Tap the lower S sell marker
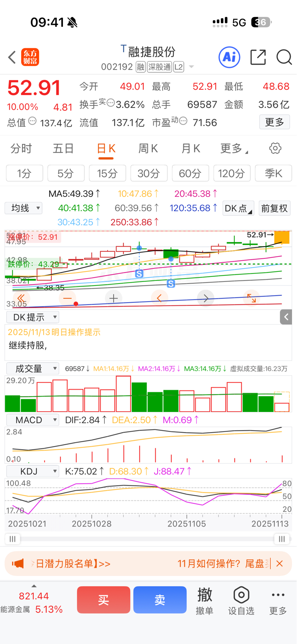The height and width of the screenshot is (644, 297). point(171,284)
